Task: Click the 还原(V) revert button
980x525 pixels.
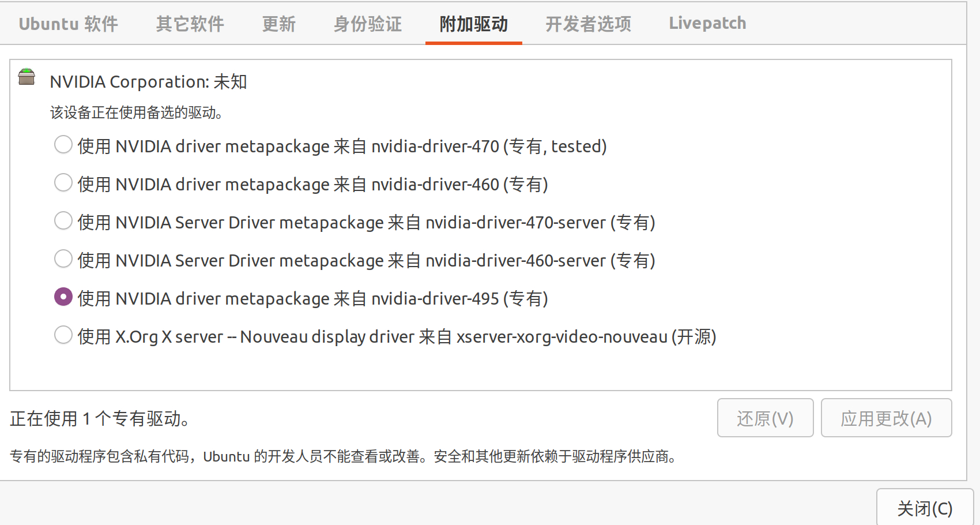Action: click(766, 418)
